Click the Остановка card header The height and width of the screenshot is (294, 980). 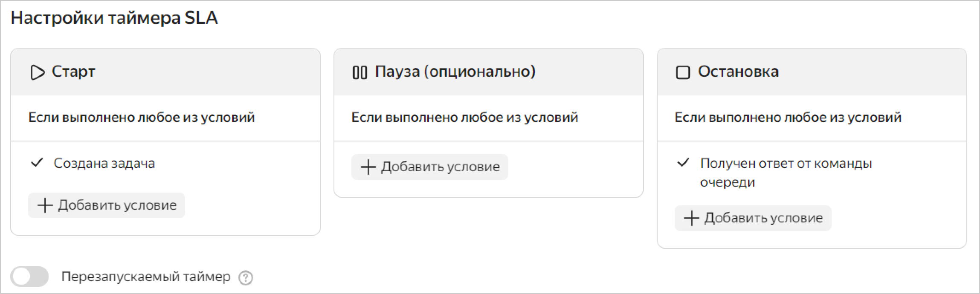click(812, 72)
